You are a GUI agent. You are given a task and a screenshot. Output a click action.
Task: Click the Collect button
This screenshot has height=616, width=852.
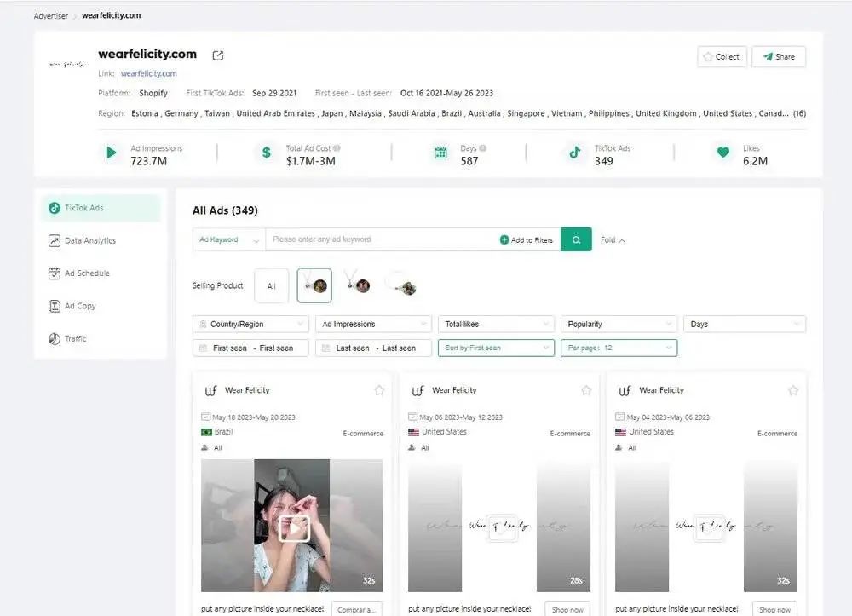pyautogui.click(x=722, y=57)
